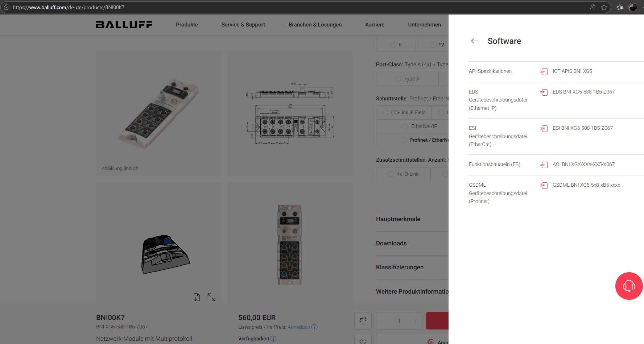Viewport: 644px width, 344px height.
Task: Expand the Klassifizierungen section
Action: 412,268
